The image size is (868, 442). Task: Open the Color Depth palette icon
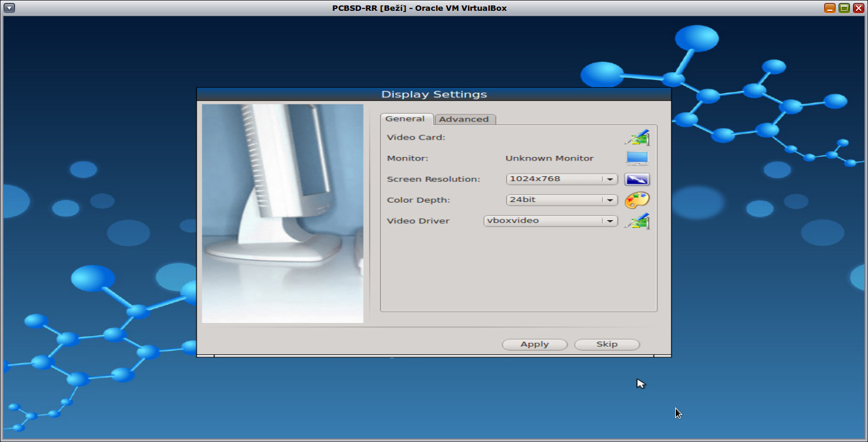point(637,200)
